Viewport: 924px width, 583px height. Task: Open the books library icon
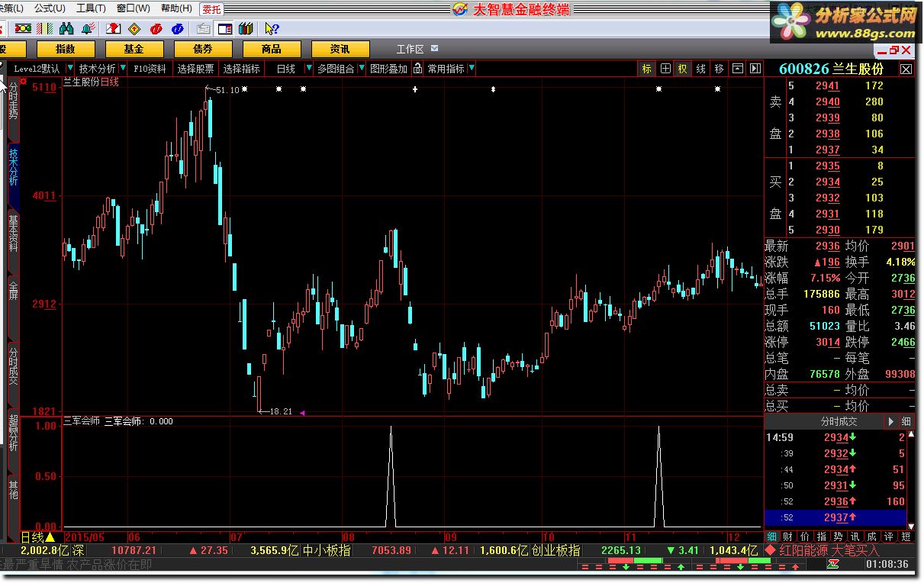246,29
